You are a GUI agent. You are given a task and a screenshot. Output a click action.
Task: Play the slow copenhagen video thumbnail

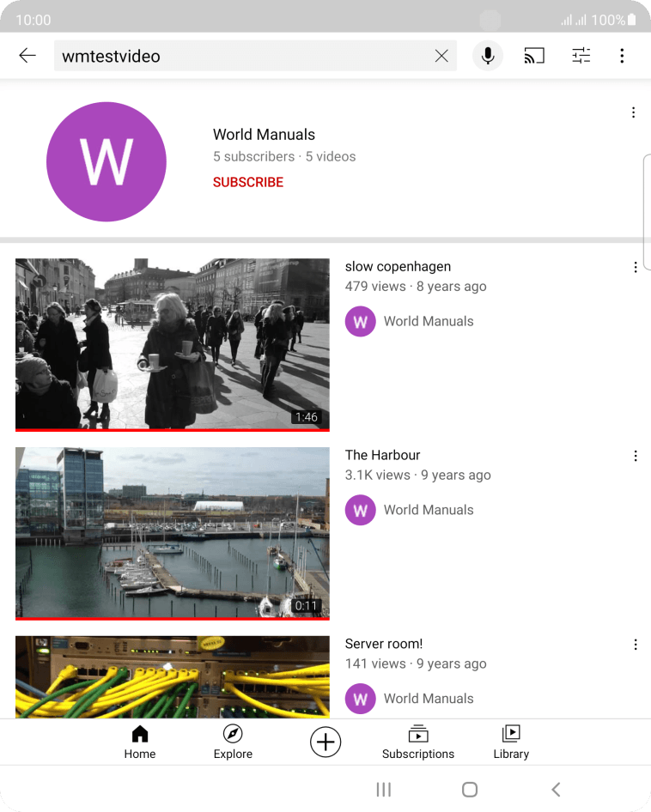tap(173, 344)
